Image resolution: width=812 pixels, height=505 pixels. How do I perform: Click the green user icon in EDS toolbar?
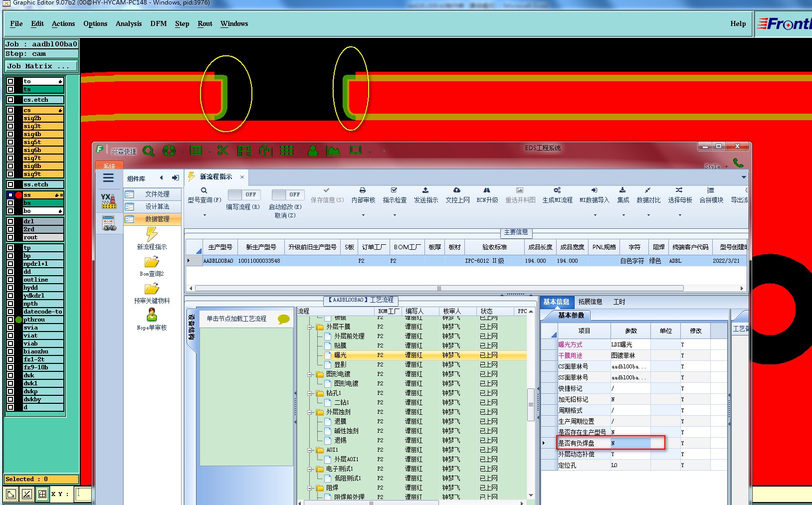(x=313, y=151)
